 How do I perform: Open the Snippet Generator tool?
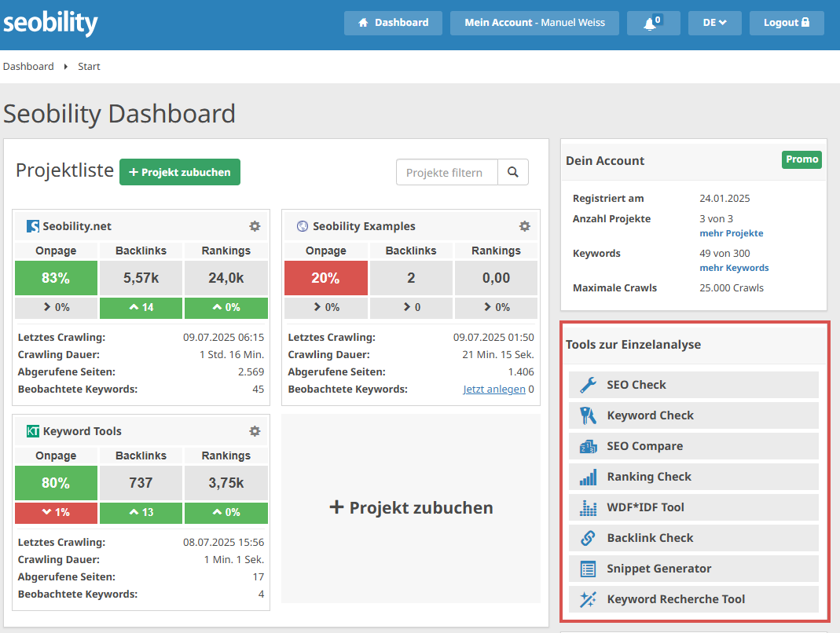tap(694, 569)
